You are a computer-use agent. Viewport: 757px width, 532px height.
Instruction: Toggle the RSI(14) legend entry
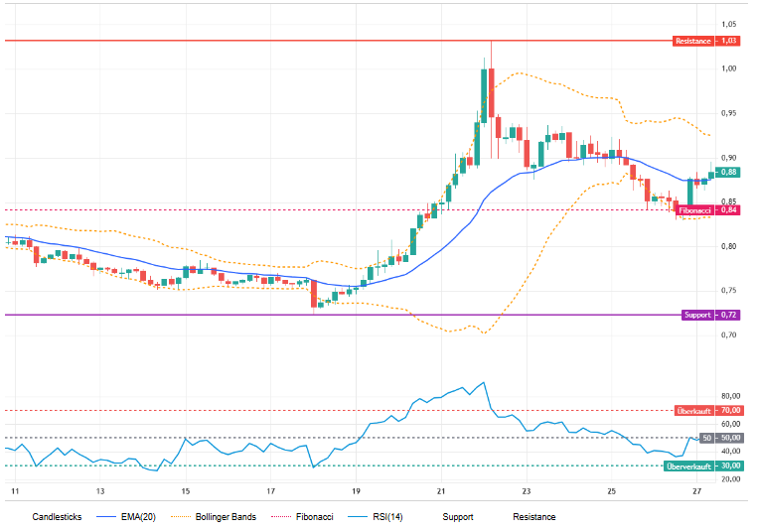coord(387,517)
